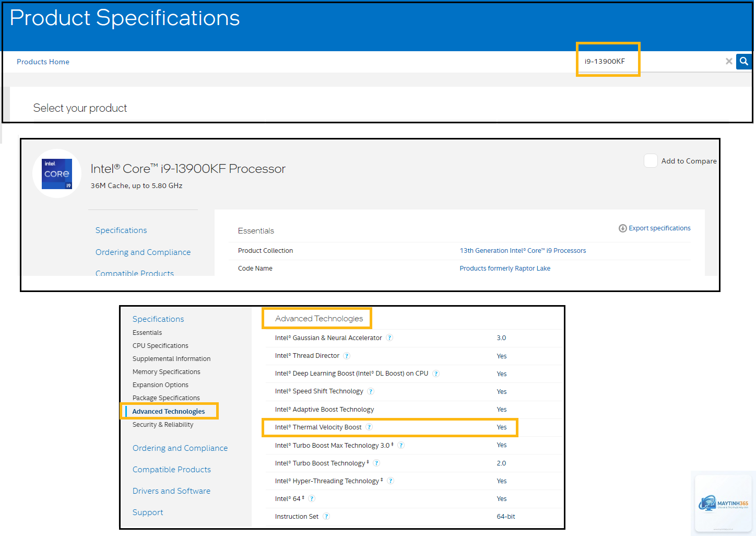The image size is (756, 536).
Task: Open Ordering and Compliance in lower side menu
Action: (x=180, y=448)
